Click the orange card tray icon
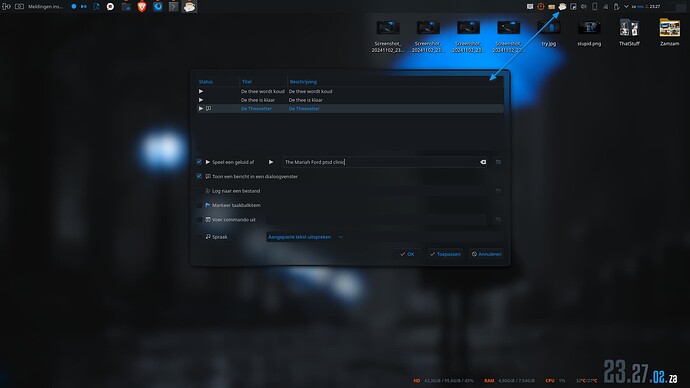Image resolution: width=690 pixels, height=388 pixels. pos(551,7)
